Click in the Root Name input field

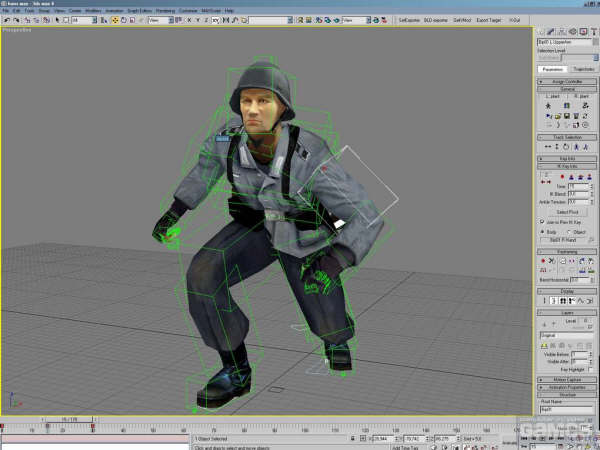click(x=567, y=409)
